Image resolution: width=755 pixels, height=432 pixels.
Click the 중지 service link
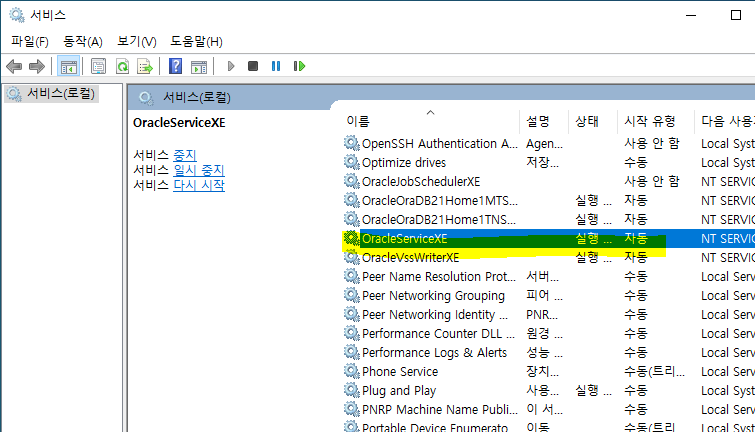(x=185, y=155)
